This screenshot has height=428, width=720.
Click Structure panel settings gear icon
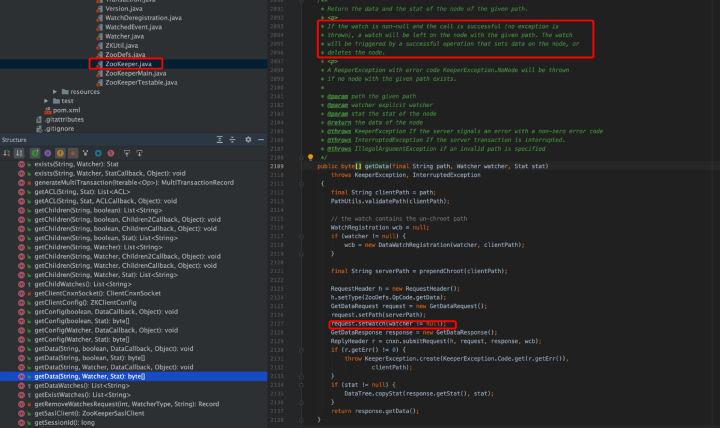[248, 139]
